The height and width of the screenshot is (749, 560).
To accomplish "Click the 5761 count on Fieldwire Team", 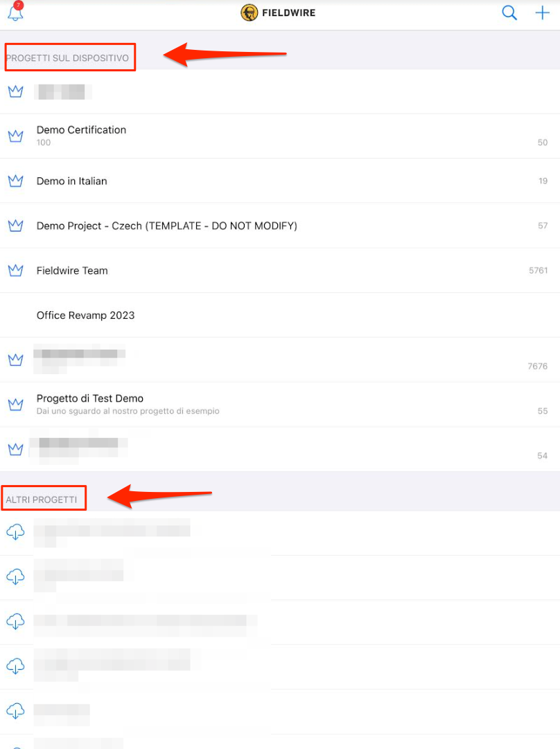I will tap(538, 270).
